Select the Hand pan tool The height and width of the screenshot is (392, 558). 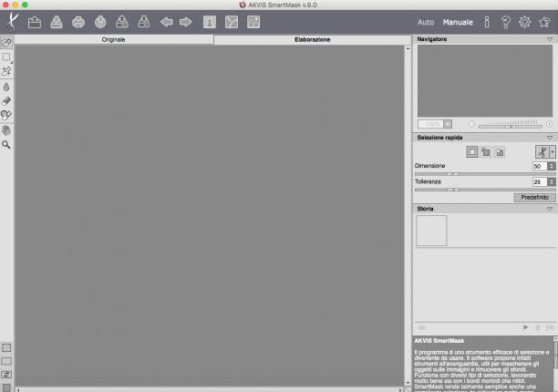[x=6, y=130]
